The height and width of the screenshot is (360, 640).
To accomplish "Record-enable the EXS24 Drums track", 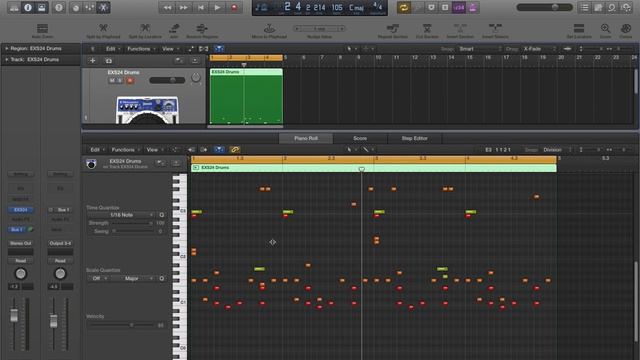I will pos(130,80).
